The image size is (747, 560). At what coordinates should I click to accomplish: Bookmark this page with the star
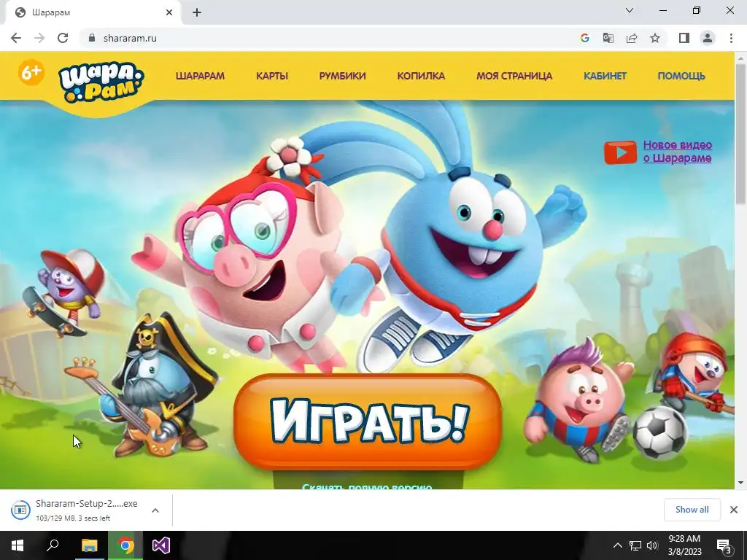pos(655,38)
